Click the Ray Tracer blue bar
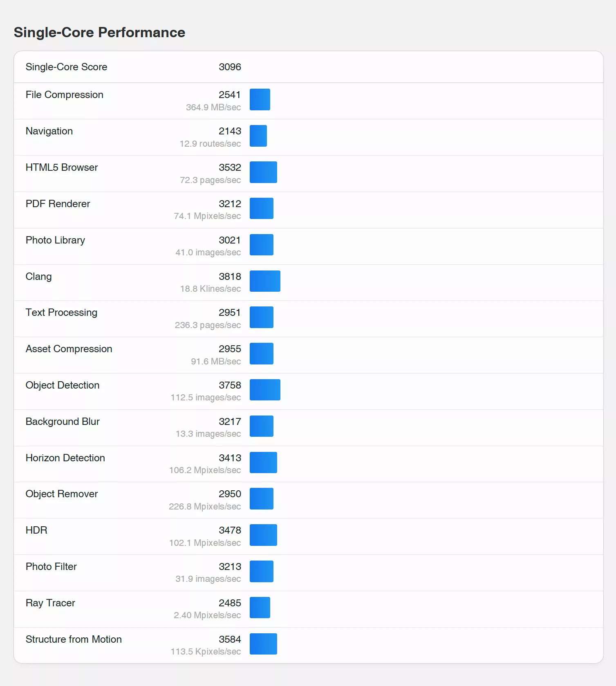This screenshot has height=686, width=616. pos(260,608)
